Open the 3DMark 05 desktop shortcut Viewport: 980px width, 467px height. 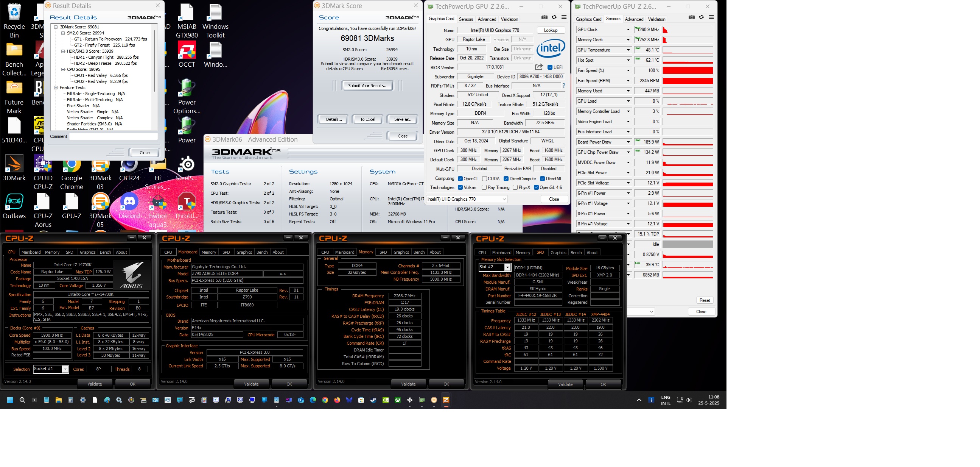tap(100, 210)
